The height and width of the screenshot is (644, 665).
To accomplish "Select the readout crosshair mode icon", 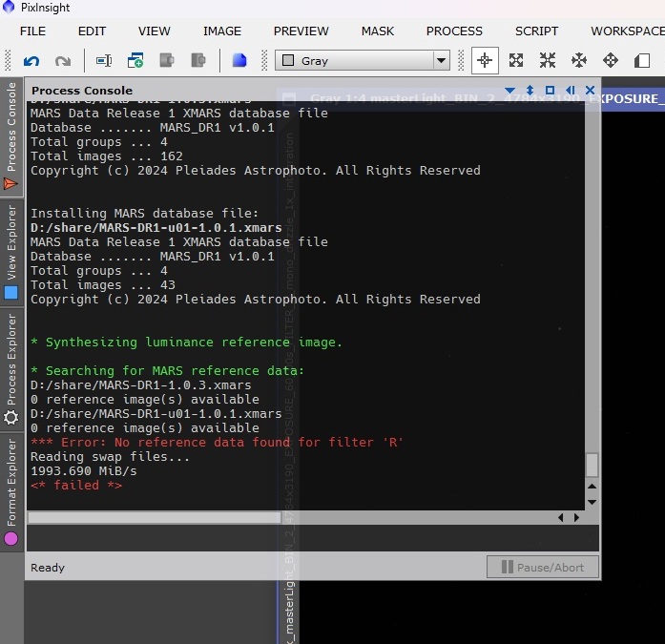I will [x=485, y=61].
